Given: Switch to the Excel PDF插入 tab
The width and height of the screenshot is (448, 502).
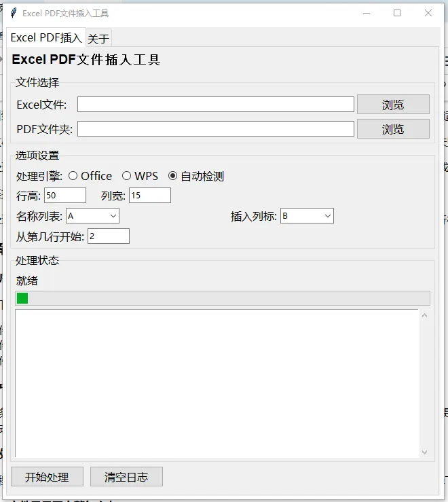Looking at the screenshot, I should (x=45, y=38).
